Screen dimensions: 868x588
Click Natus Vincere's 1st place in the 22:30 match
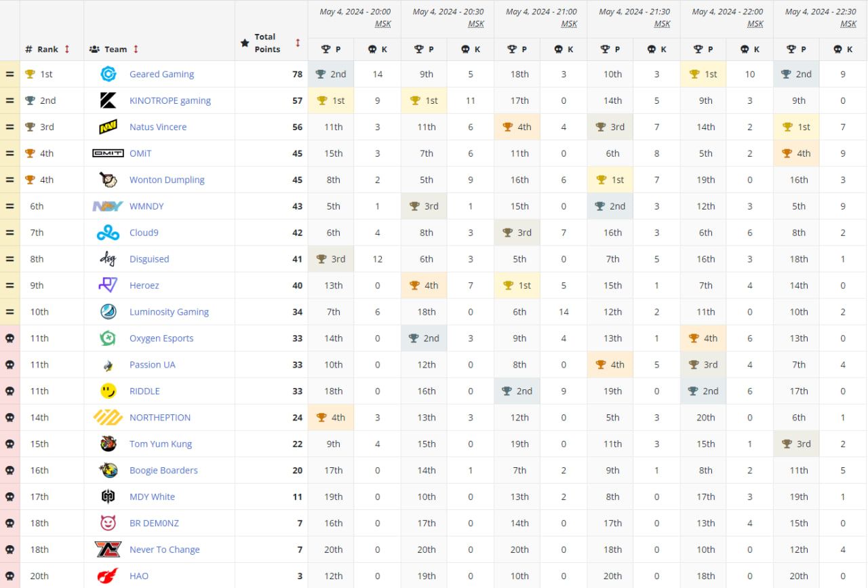(x=797, y=127)
